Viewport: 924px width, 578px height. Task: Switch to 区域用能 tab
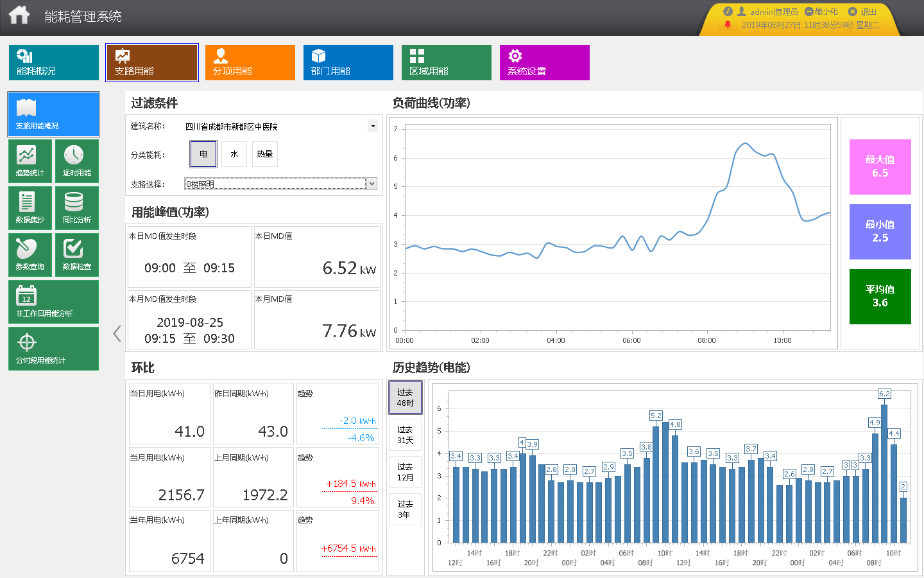(447, 62)
